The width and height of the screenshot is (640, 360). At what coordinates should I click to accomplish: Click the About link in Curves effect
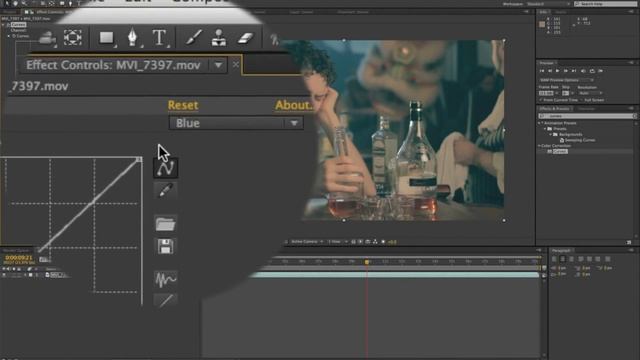click(293, 105)
